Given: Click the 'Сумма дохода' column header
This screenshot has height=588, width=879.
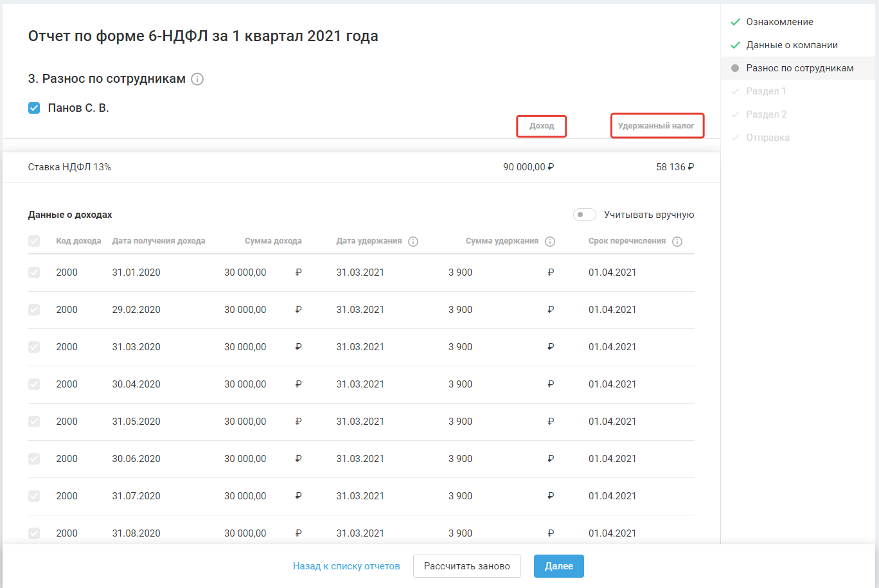Looking at the screenshot, I should 273,241.
